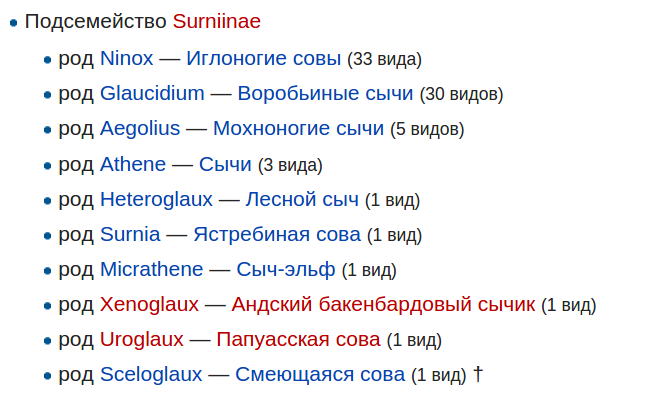
Task: Follow the Папуасская сова red link
Action: (x=298, y=339)
